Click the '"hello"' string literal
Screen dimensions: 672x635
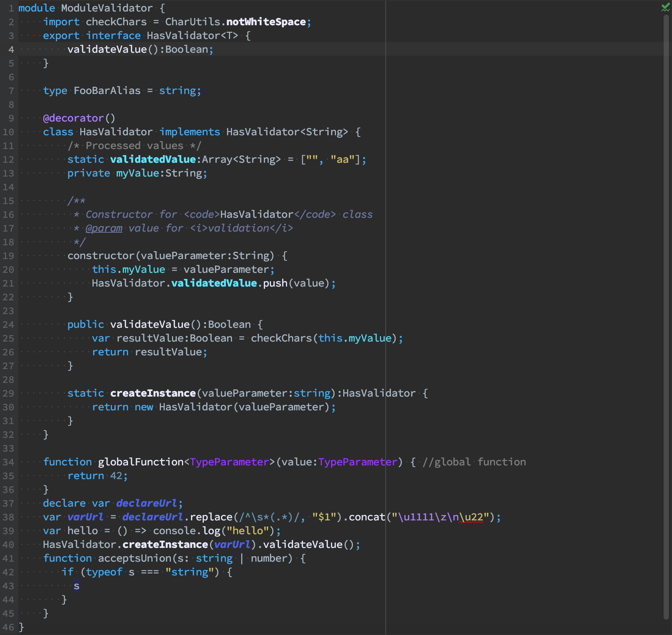(x=248, y=531)
